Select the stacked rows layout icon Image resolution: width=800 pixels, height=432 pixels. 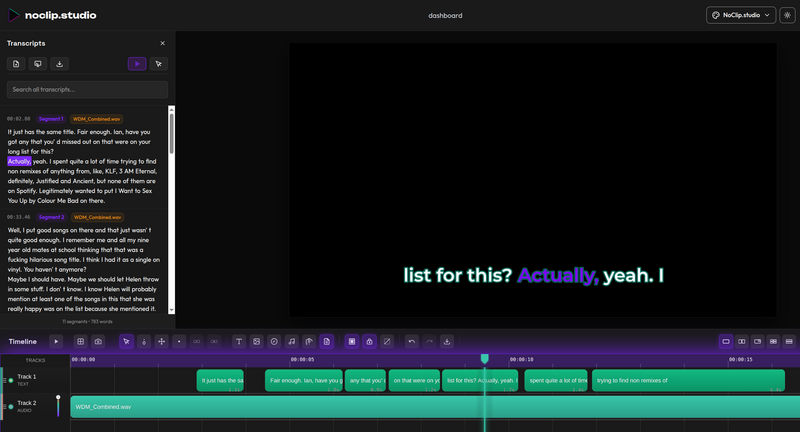pyautogui.click(x=789, y=342)
